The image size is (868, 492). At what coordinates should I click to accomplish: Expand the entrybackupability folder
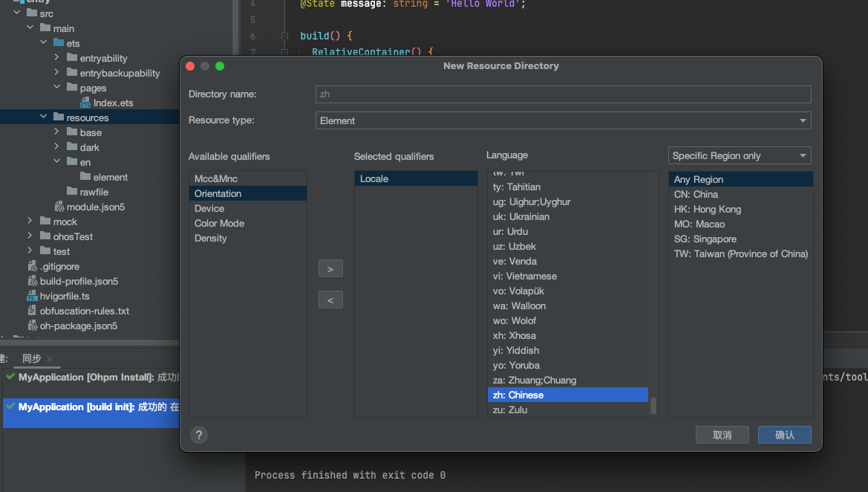[x=56, y=72]
